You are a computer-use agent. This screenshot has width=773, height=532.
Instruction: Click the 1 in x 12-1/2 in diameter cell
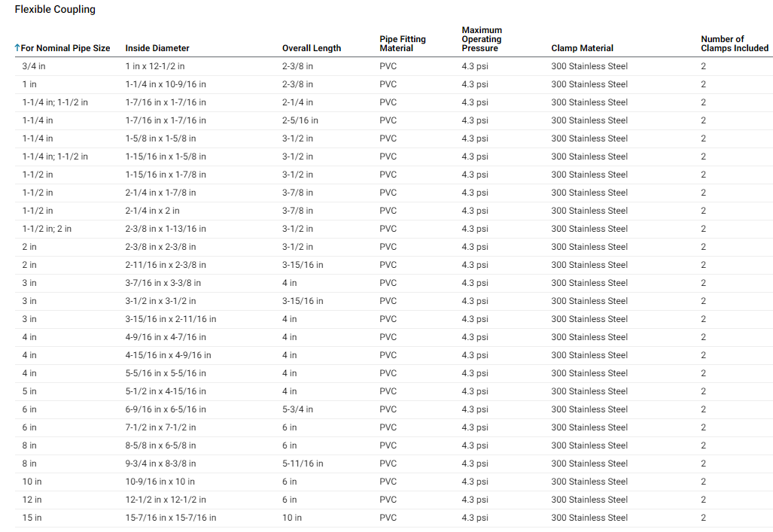154,66
